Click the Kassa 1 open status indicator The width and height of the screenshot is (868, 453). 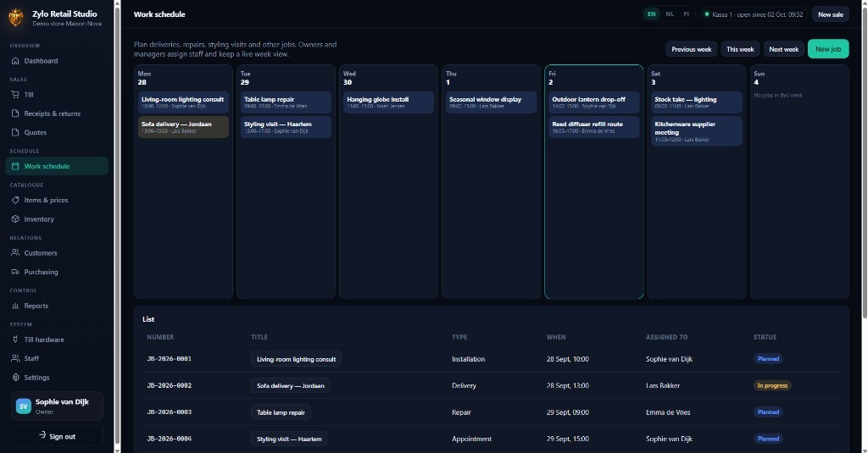(753, 14)
